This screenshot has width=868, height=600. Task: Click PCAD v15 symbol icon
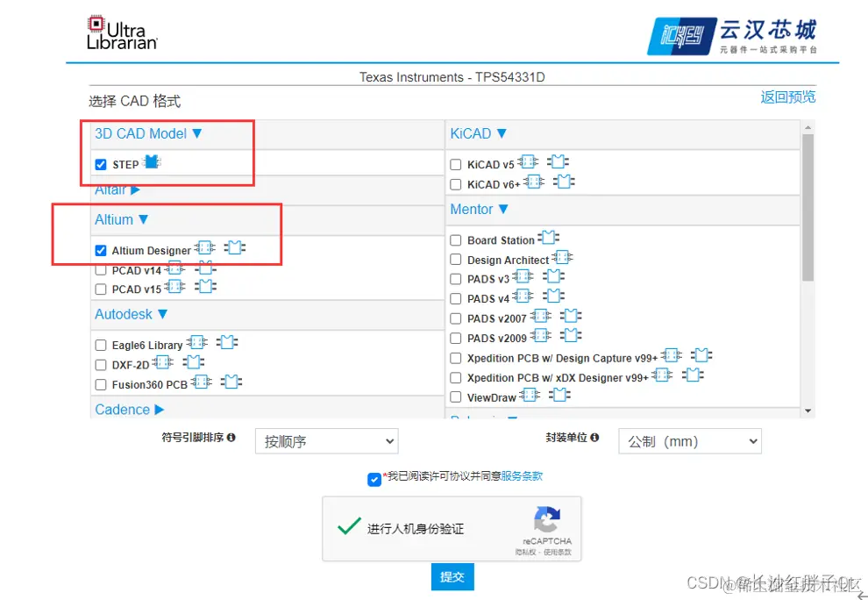(174, 287)
